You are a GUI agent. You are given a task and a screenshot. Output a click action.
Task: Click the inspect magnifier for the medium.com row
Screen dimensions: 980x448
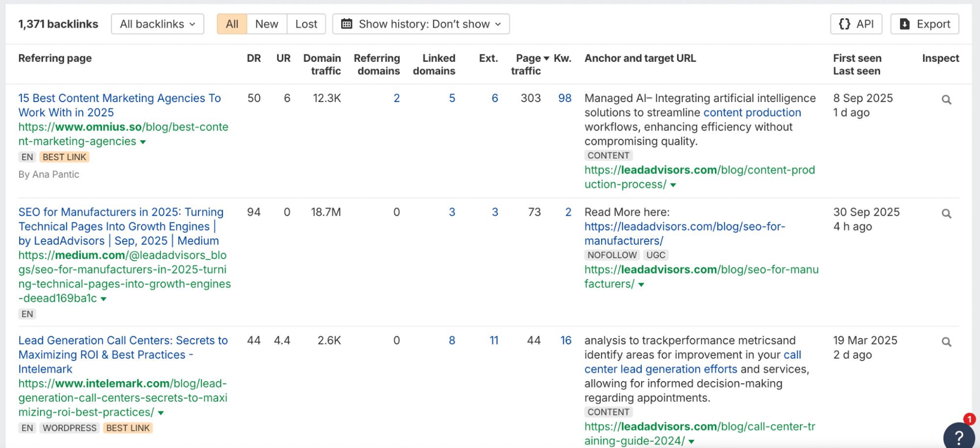point(946,213)
